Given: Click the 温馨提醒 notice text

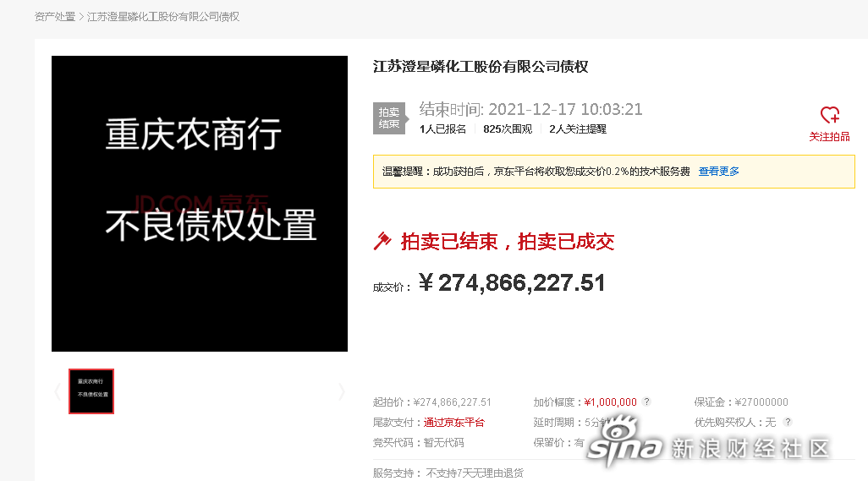Looking at the screenshot, I should 536,172.
